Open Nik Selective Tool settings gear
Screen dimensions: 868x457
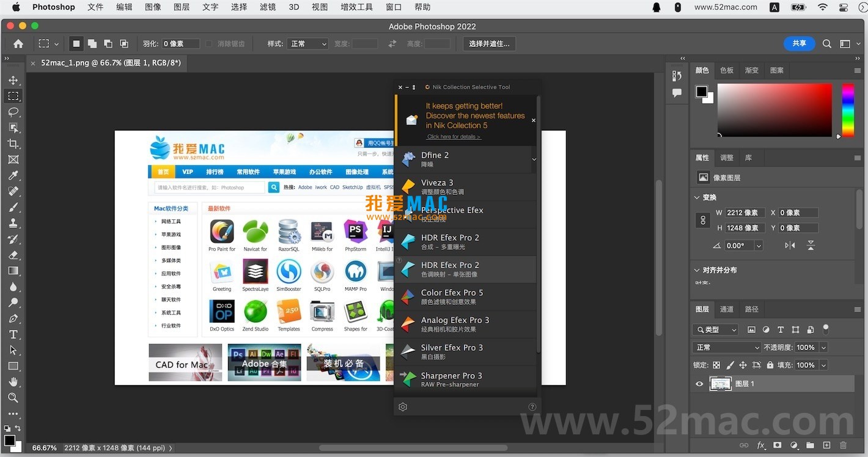[403, 407]
